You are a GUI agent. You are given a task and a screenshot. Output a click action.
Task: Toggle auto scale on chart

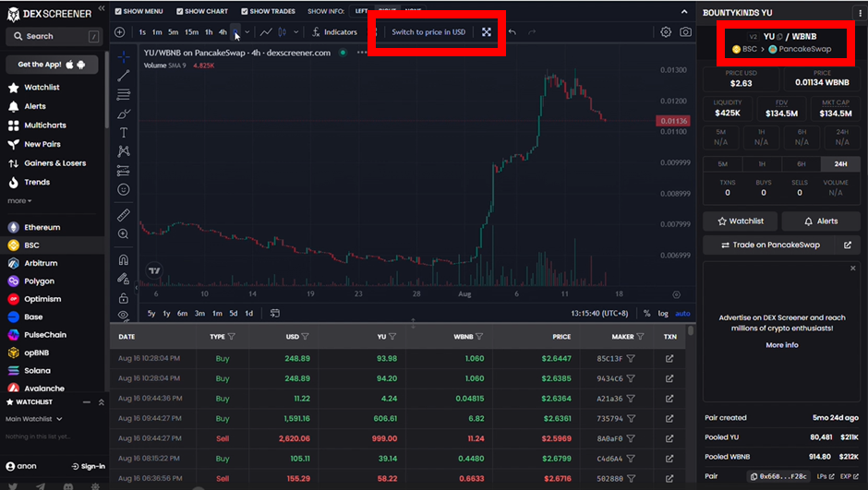[682, 314]
